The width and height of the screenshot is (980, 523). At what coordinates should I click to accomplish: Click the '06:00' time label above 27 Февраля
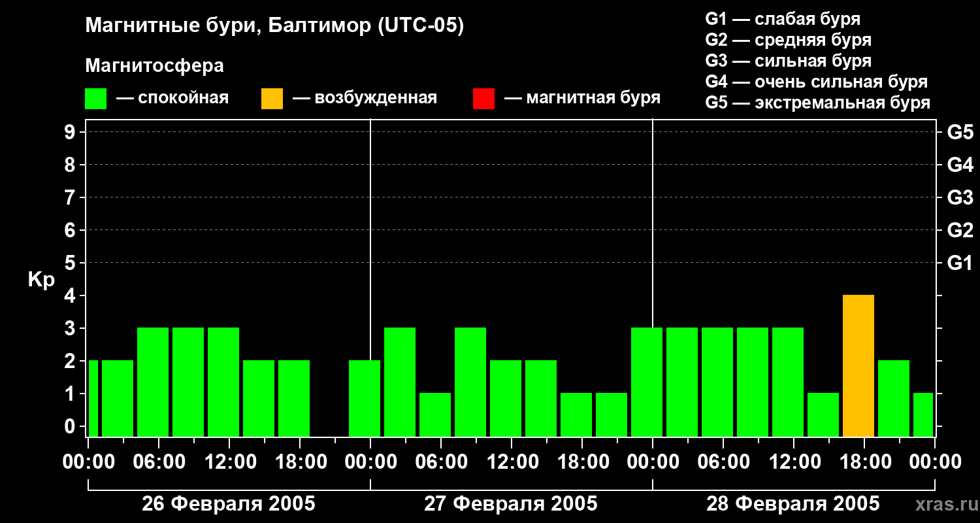coord(441,462)
